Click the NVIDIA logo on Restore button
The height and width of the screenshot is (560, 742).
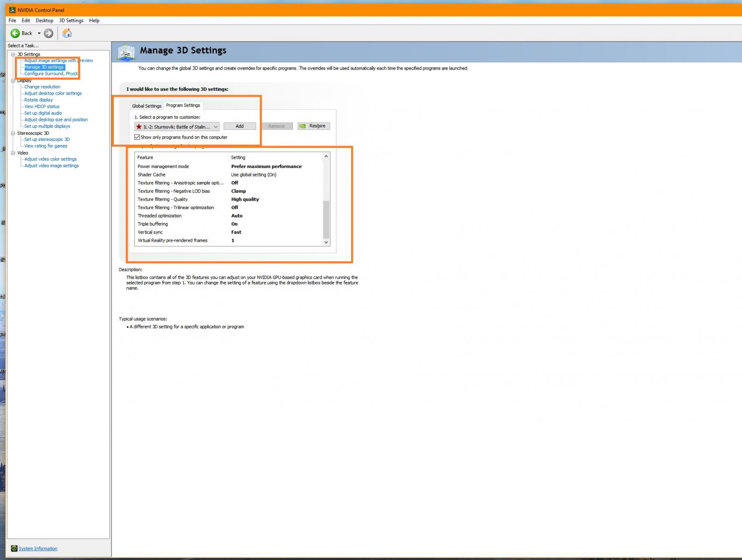tap(302, 126)
